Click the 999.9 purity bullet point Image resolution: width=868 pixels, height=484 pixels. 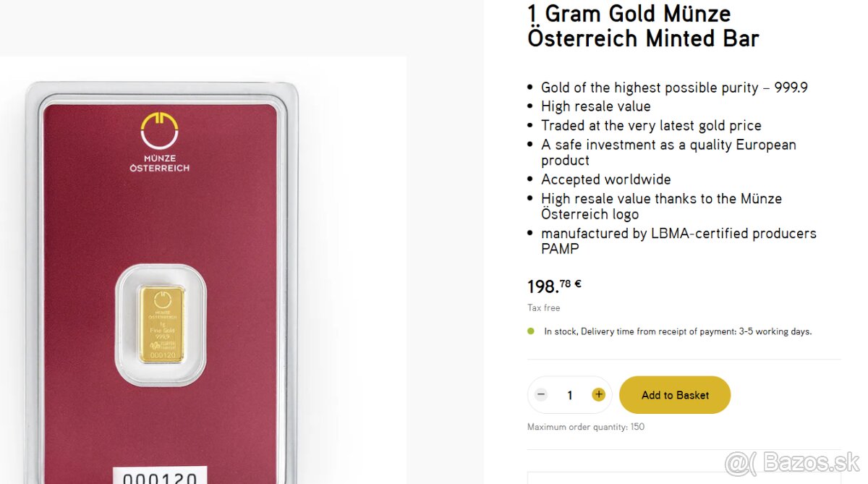point(674,88)
